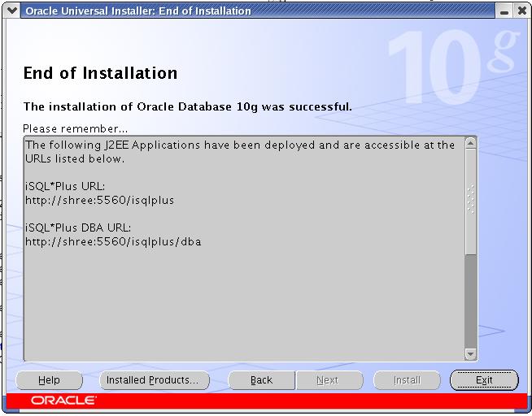The image size is (532, 416).
Task: Click the 'End of Installation' heading
Action: (x=100, y=73)
